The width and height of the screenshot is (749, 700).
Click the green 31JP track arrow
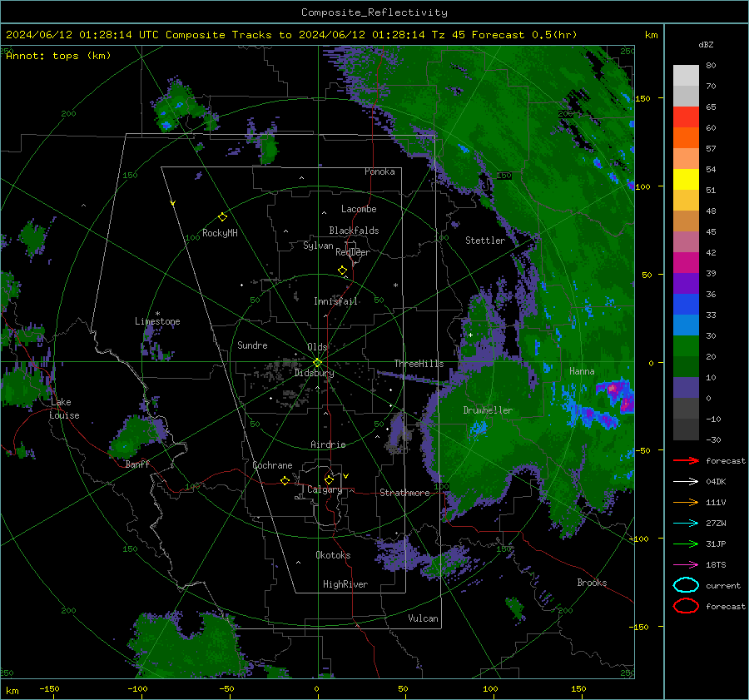(x=686, y=544)
